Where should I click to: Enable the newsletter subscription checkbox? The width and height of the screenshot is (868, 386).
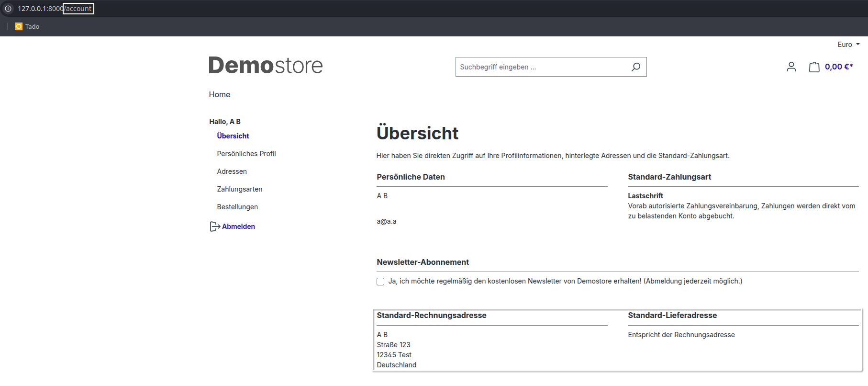(380, 282)
